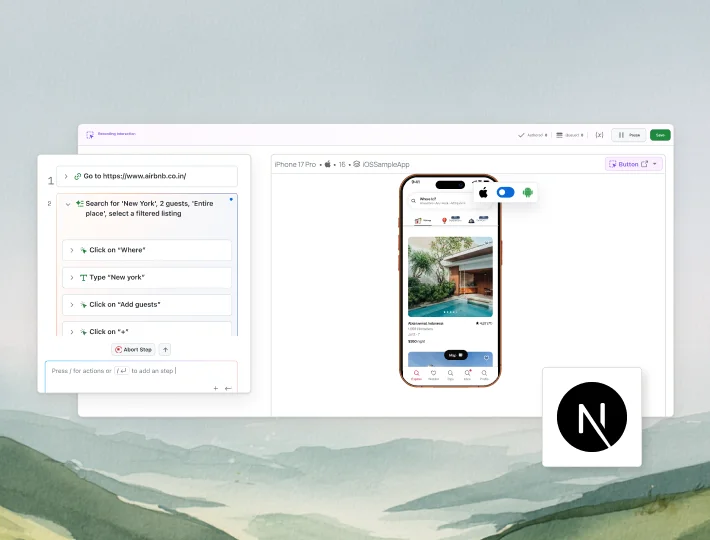Select the Homes tab in phone preview
Viewport: 710px width, 540px height.
[x=423, y=220]
